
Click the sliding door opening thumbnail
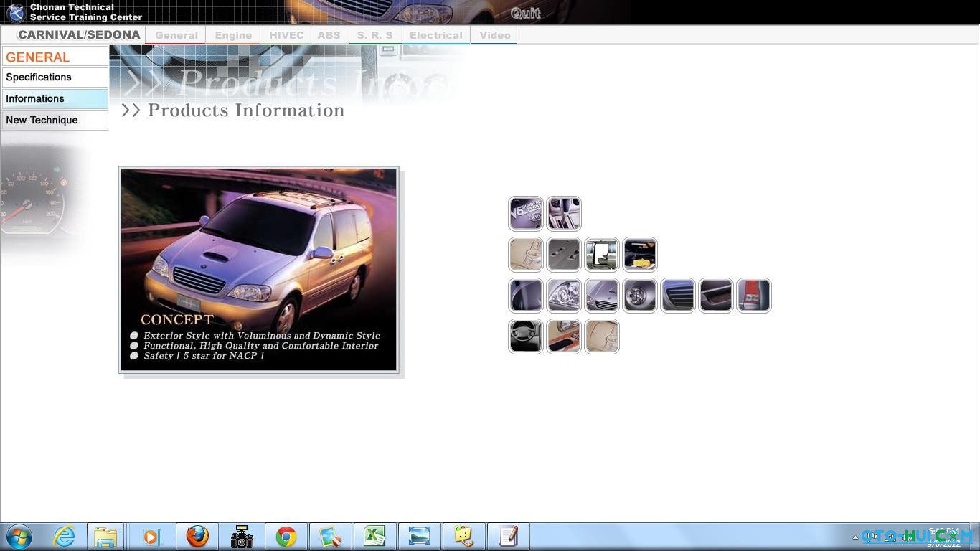point(601,255)
